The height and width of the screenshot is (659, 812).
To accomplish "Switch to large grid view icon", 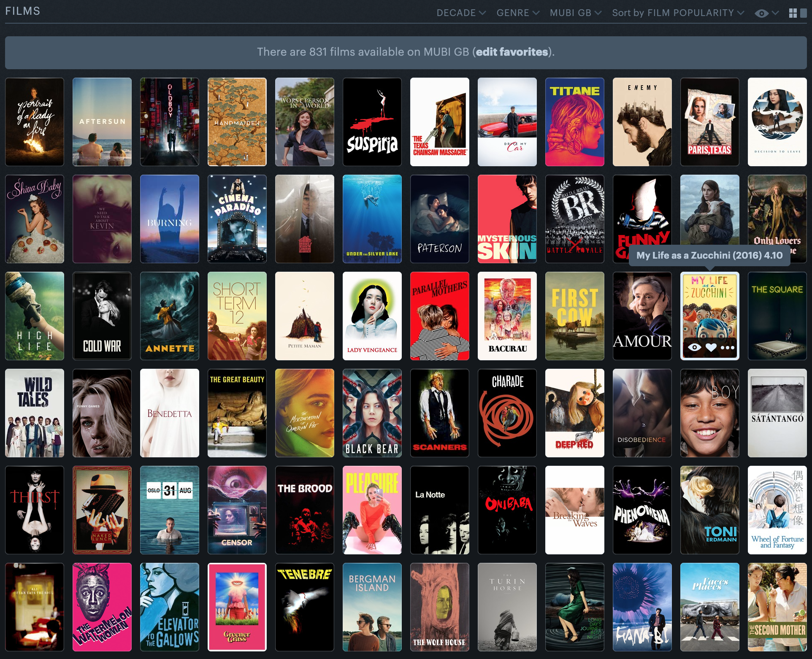I will pyautogui.click(x=793, y=13).
